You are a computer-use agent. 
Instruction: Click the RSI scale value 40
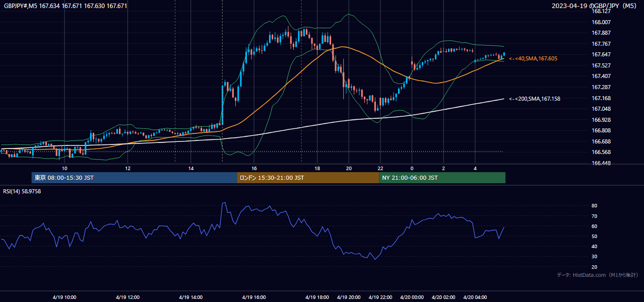595,246
